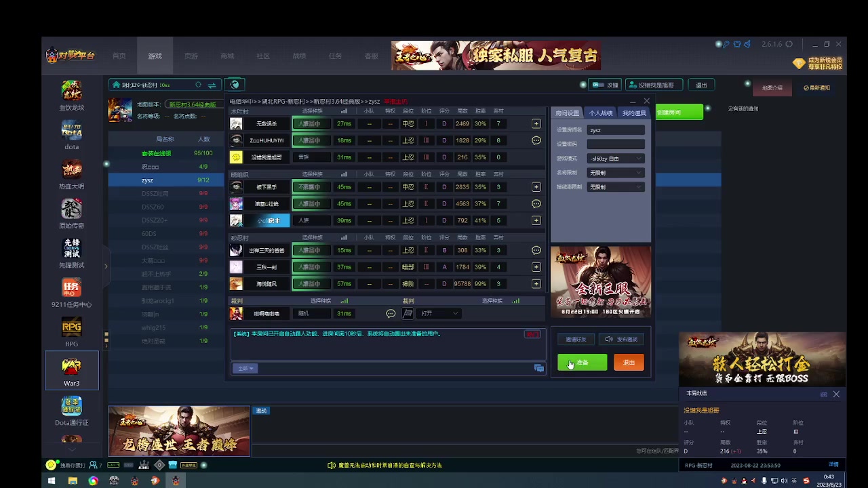Switch to the 社区 tab

point(263,56)
